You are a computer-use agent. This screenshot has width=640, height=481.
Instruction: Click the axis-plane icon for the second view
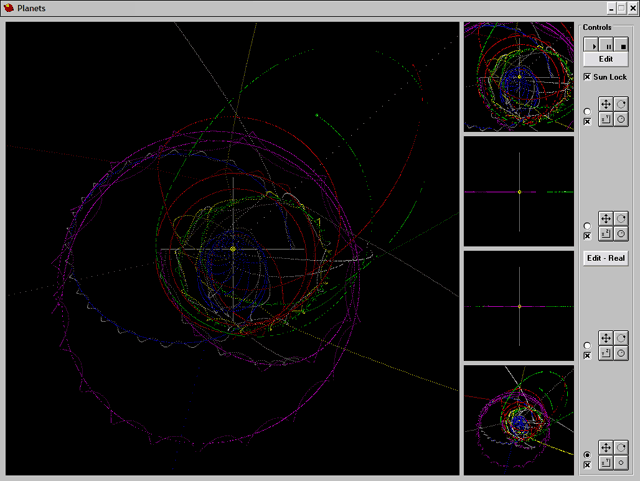pyautogui.click(x=606, y=234)
